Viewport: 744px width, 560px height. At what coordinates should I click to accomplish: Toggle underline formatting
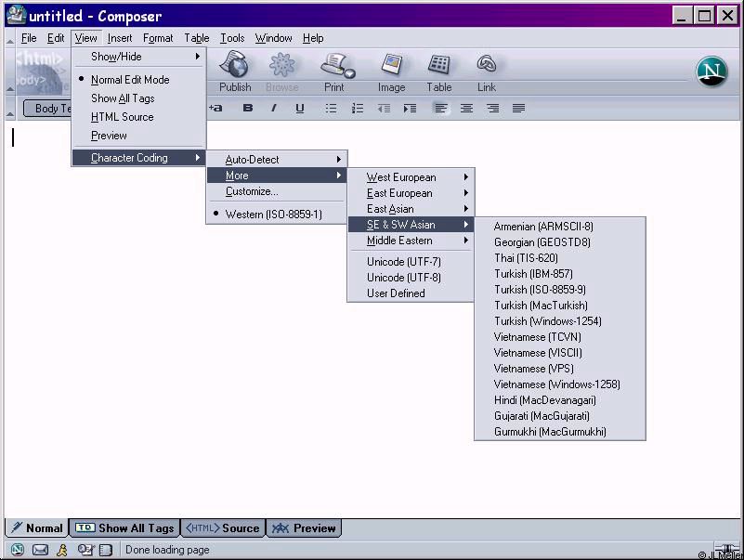(299, 109)
